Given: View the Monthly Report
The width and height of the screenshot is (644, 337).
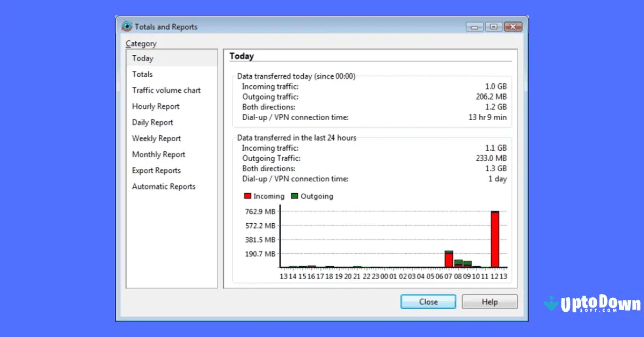Looking at the screenshot, I should 158,155.
